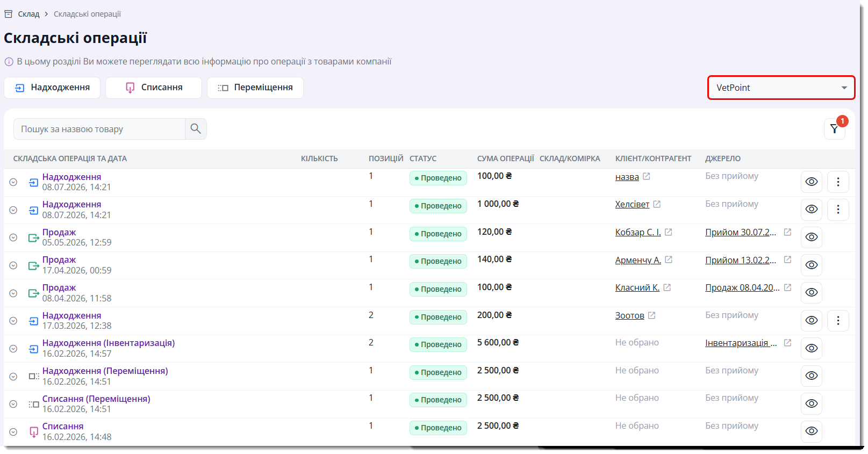Expand the first Надходження row chevron
This screenshot has height=454, width=868.
point(13,182)
